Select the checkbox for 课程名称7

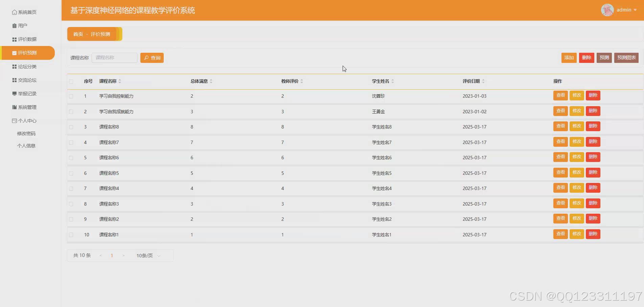(71, 142)
